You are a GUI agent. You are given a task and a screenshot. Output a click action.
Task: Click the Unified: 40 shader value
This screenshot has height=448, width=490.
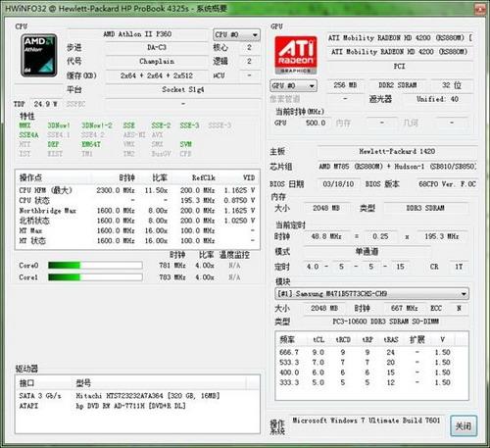click(x=437, y=99)
